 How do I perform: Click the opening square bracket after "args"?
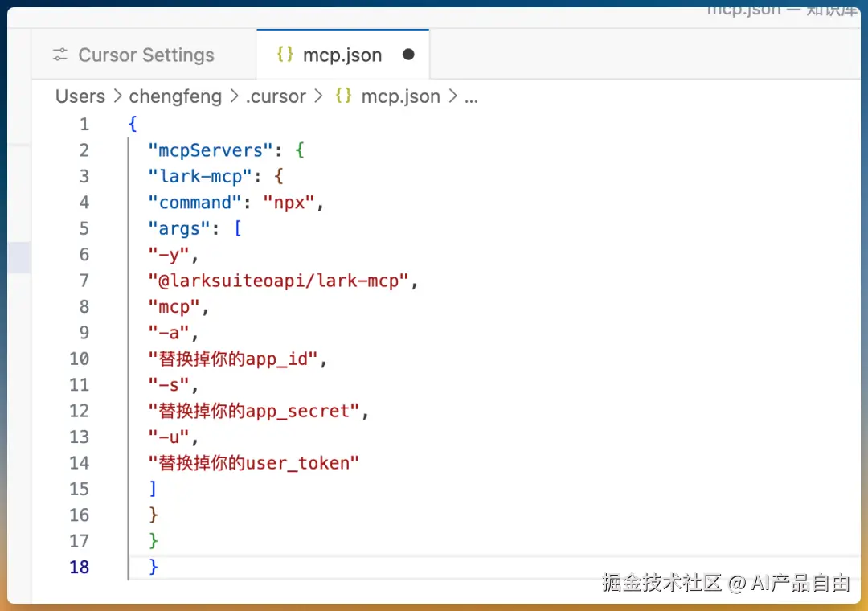click(x=238, y=228)
